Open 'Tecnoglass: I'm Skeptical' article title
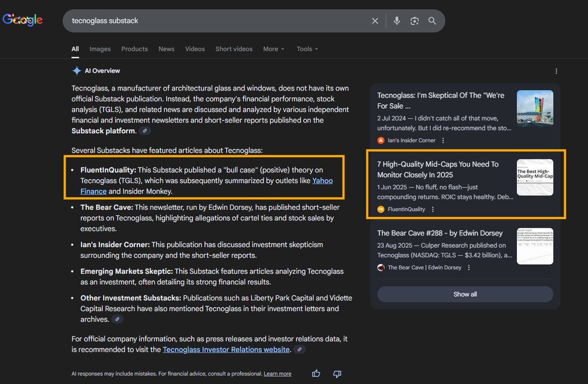This screenshot has height=384, width=588. [x=441, y=100]
